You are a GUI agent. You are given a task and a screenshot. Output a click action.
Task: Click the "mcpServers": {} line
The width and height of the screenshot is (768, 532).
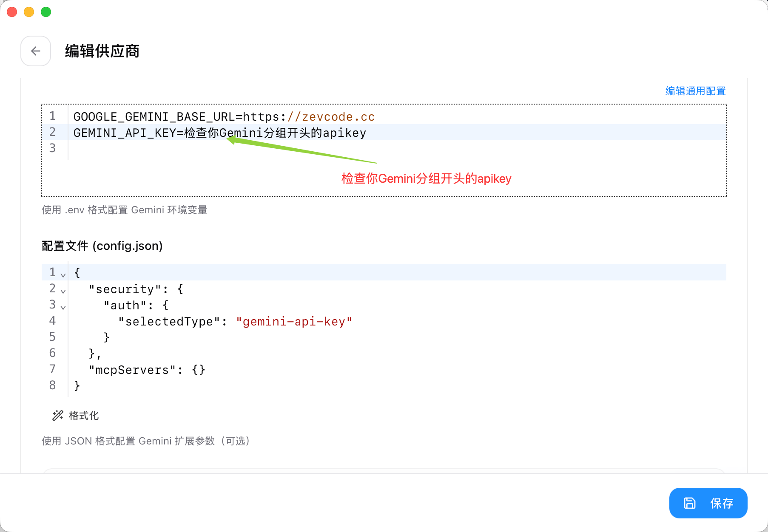coord(397,370)
